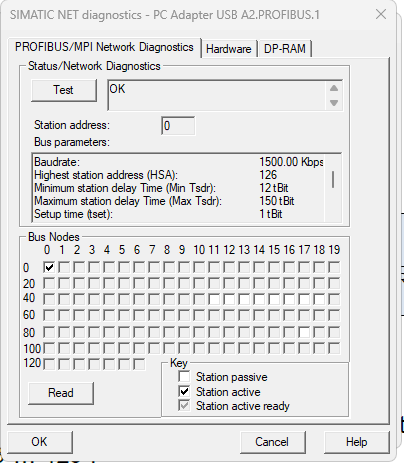Viewport: 404px width, 464px height.
Task: Select the Minimum station delay Time row
Action: 179,188
